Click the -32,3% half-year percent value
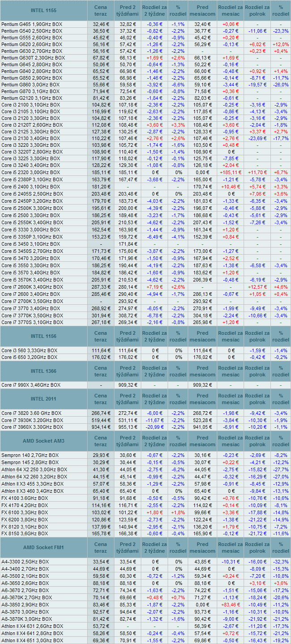This screenshot has width=291, height=644. tap(281, 562)
